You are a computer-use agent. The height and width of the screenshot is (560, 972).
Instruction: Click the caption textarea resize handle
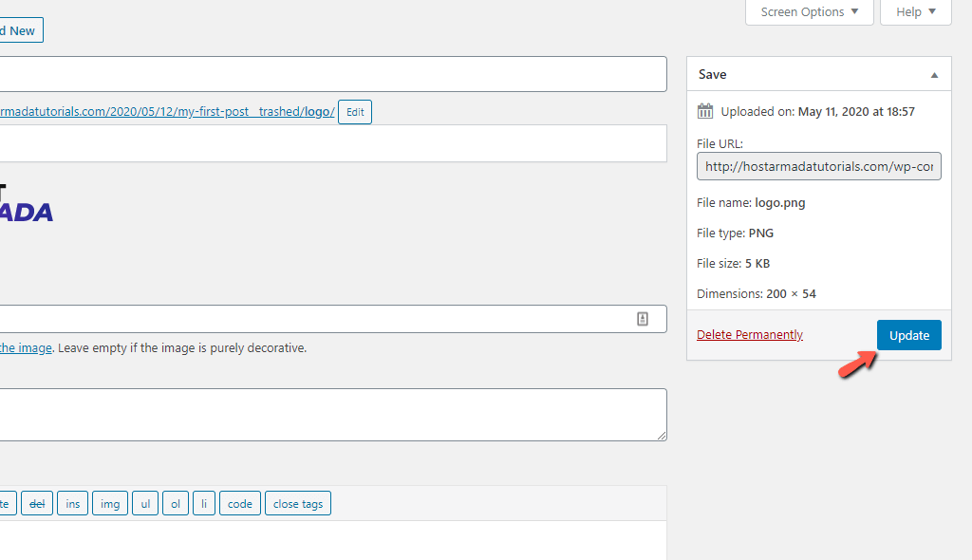tap(662, 436)
